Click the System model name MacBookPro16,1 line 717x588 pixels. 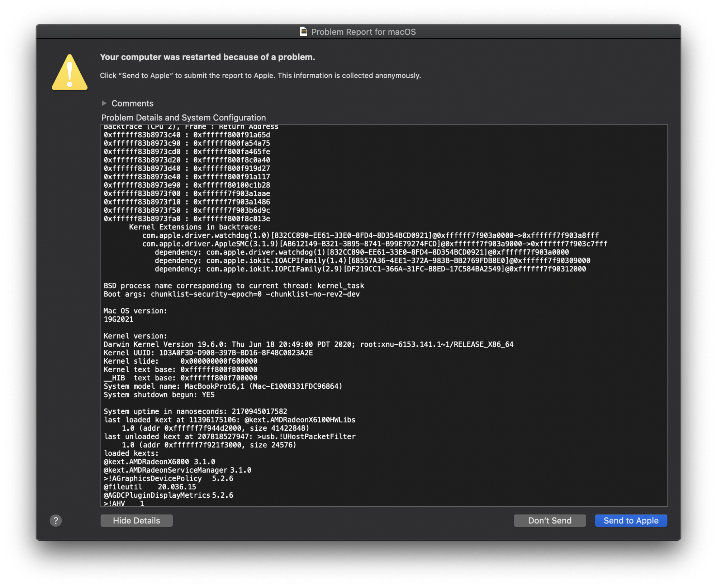click(223, 386)
